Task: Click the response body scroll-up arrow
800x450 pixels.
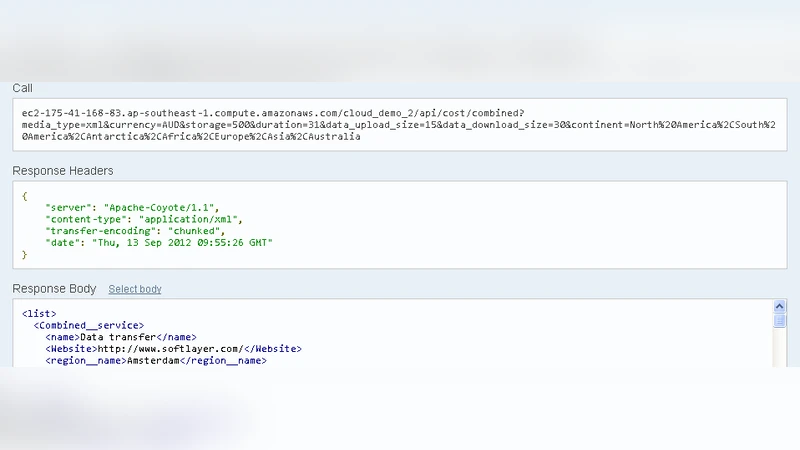Action: pyautogui.click(x=780, y=306)
